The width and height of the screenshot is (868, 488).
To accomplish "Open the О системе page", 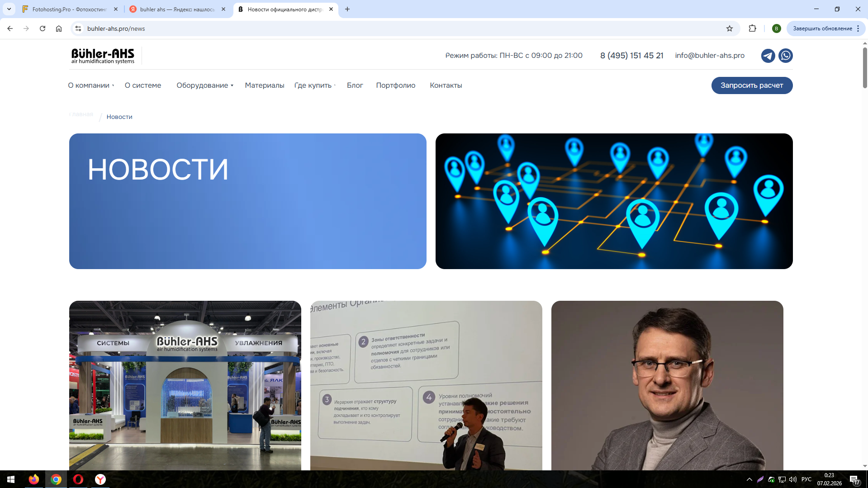I will pos(143,85).
